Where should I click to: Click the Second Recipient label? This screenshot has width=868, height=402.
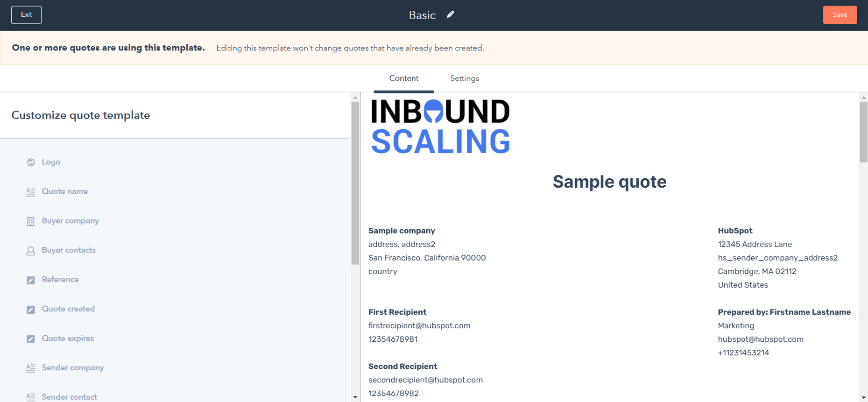click(402, 367)
